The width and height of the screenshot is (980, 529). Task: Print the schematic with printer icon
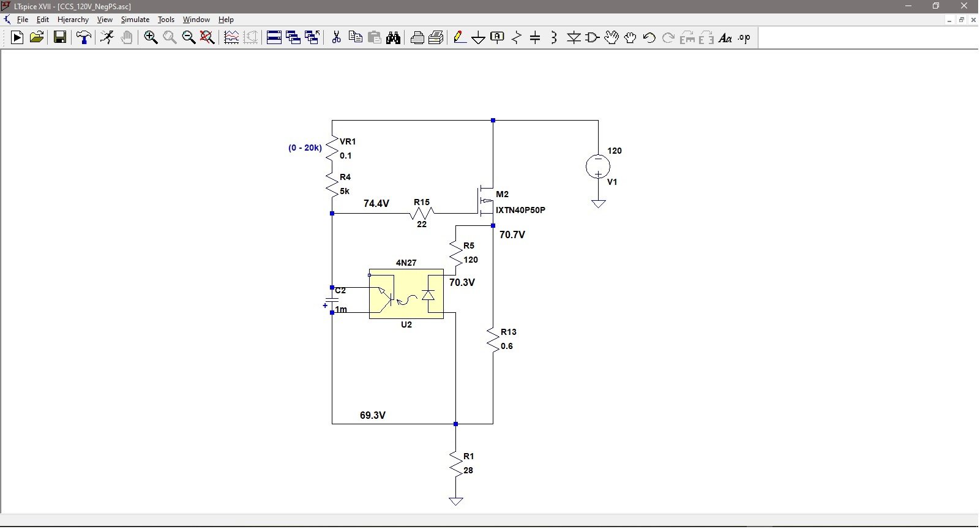point(436,38)
